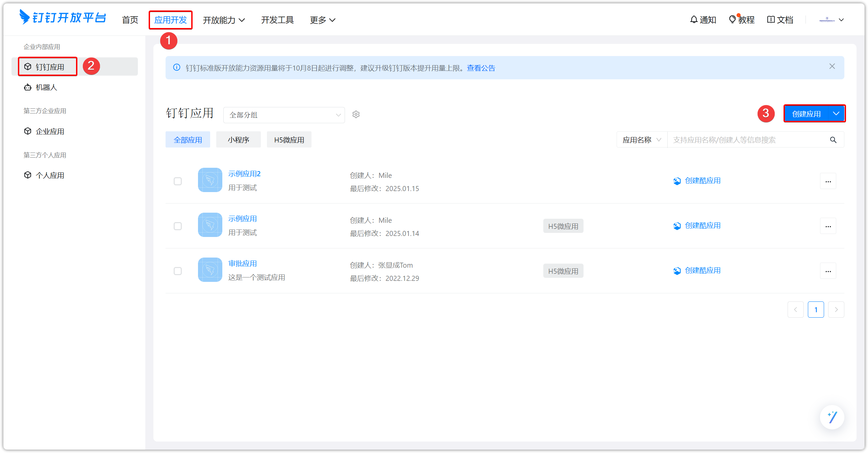
Task: Click the floating magic wand assistant icon
Action: point(832,417)
